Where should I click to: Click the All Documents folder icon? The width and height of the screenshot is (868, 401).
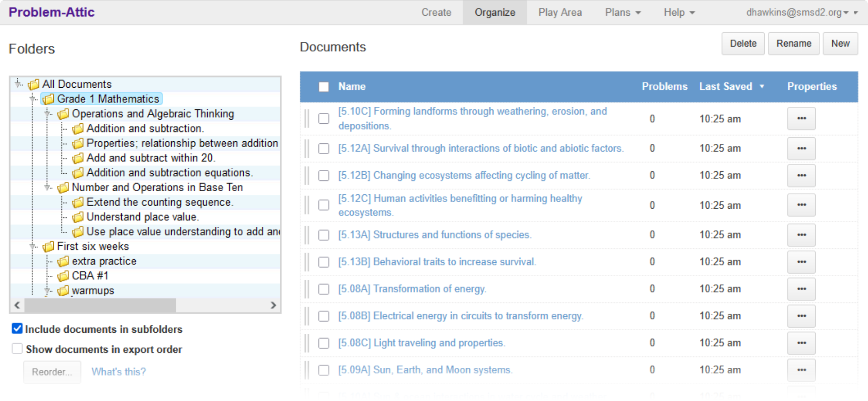pos(33,84)
